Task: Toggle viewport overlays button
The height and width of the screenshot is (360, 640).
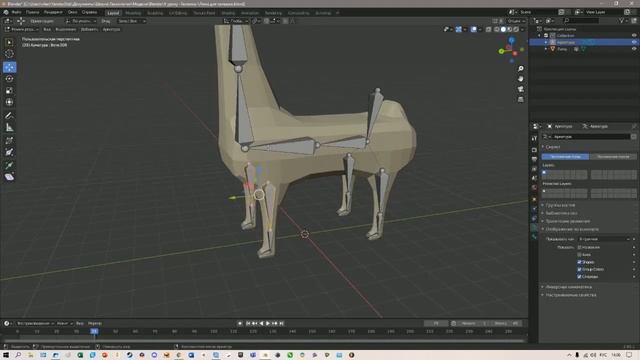Action: point(473,29)
